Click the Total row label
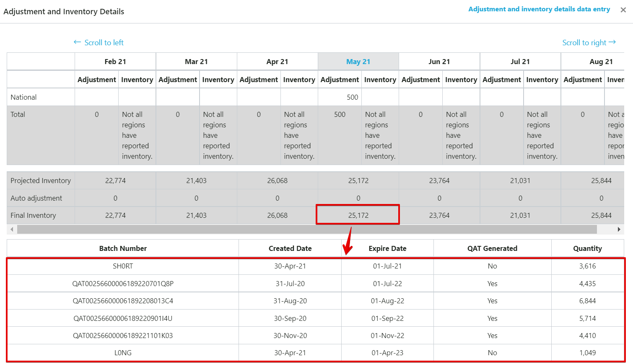This screenshot has height=364, width=633. tap(18, 114)
